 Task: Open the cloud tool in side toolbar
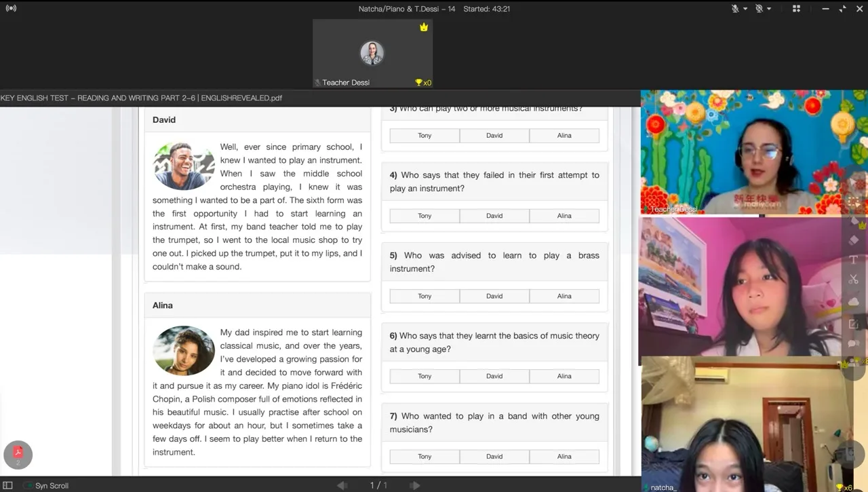pyautogui.click(x=854, y=301)
